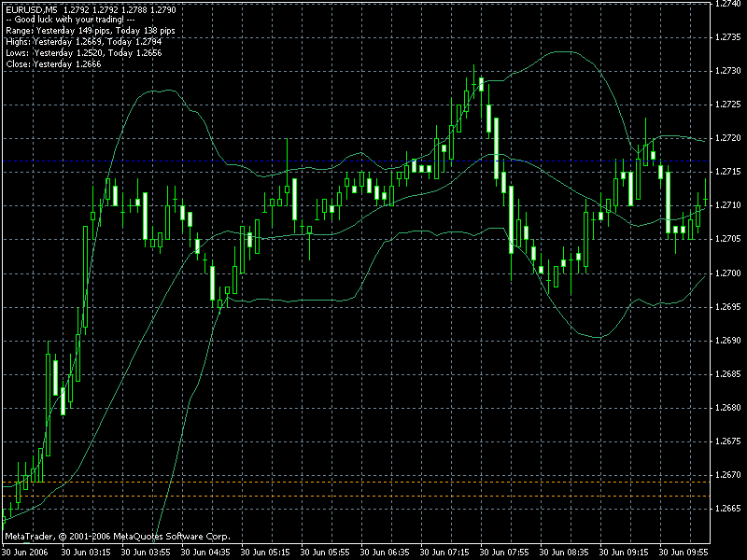The width and height of the screenshot is (747, 560).
Task: Click the Range Yesterday 149 pips line
Action: pos(91,31)
